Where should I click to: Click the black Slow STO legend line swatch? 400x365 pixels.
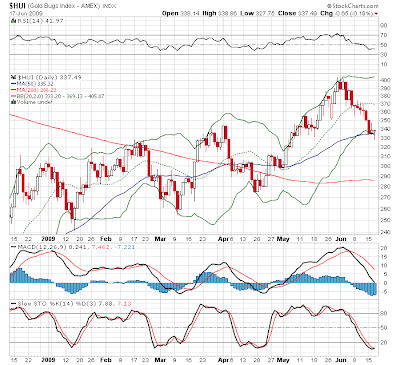pos(13,304)
